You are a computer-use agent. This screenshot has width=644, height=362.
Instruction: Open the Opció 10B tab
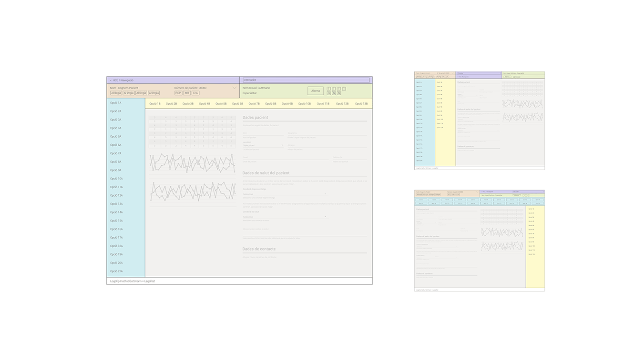pyautogui.click(x=305, y=104)
